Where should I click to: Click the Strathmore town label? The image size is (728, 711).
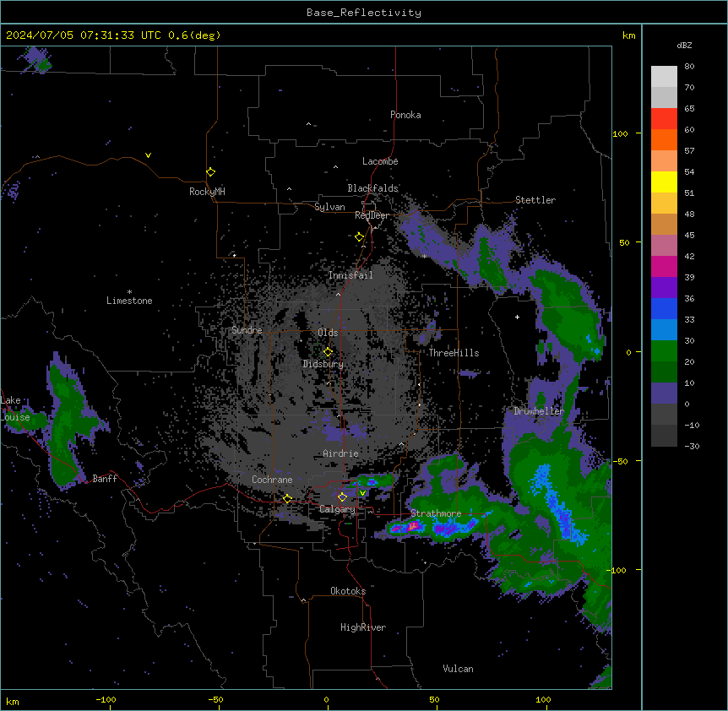pyautogui.click(x=436, y=513)
